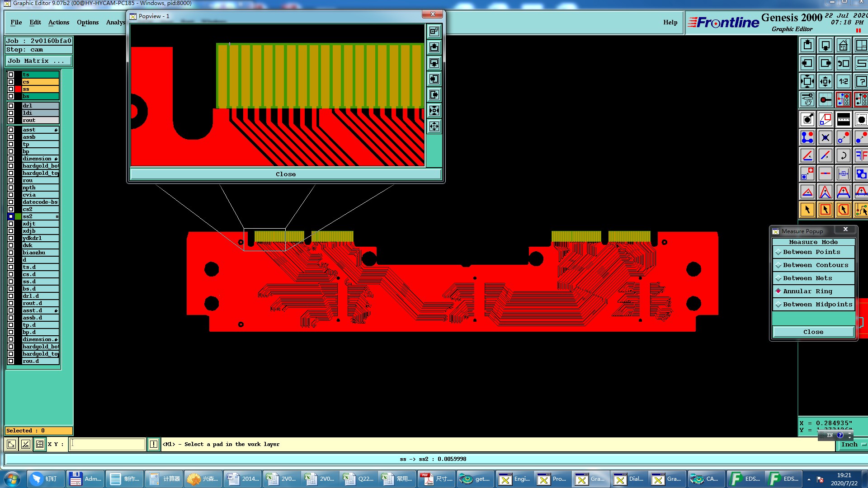Click the exclamation mark icon by XY field

[154, 444]
